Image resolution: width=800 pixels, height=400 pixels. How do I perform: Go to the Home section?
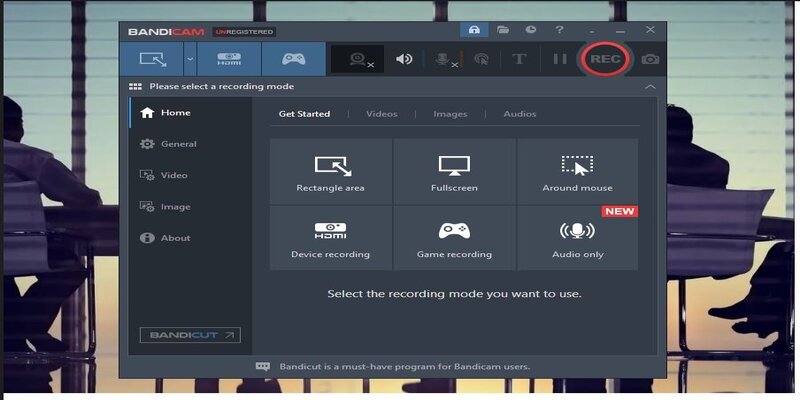click(190, 113)
